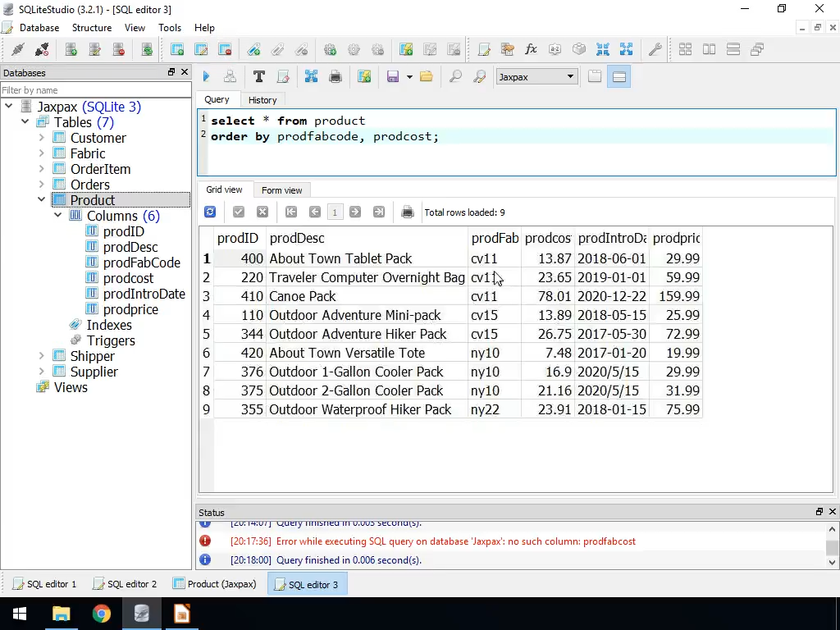Open Chrome from the Windows taskbar
The image size is (840, 630).
point(101,614)
